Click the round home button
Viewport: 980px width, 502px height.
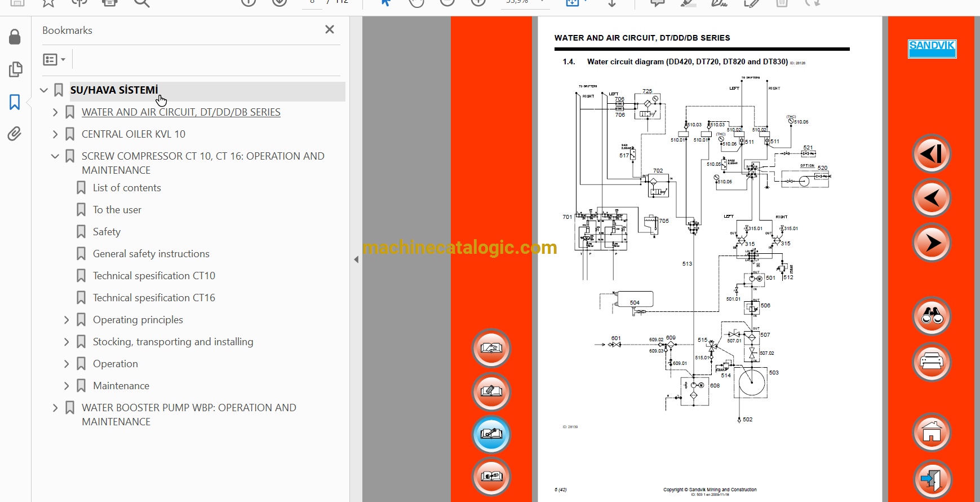pos(932,432)
